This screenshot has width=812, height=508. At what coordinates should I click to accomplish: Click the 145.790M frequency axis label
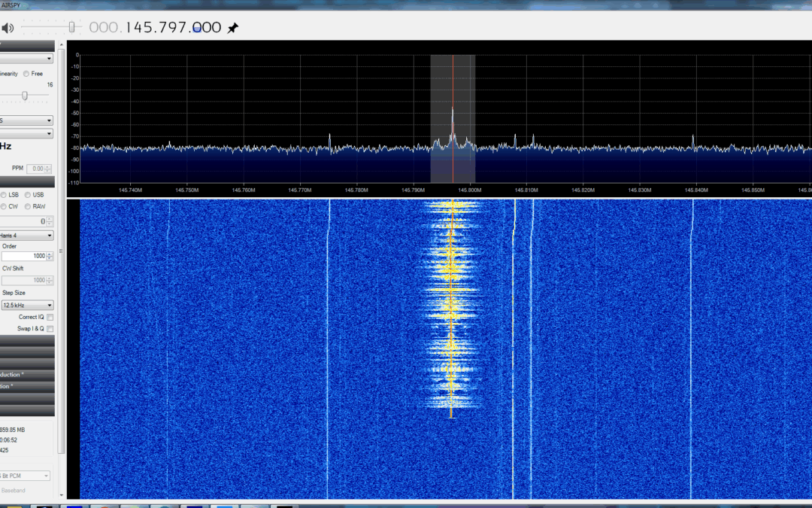(x=414, y=190)
